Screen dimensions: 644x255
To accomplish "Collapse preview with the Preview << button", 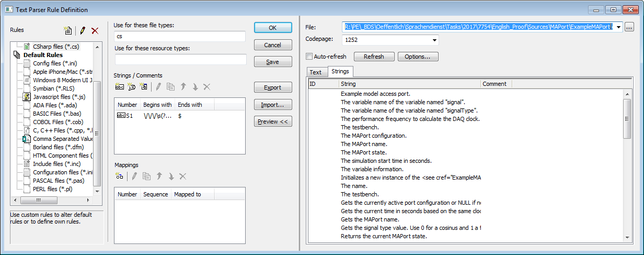I will pos(273,121).
